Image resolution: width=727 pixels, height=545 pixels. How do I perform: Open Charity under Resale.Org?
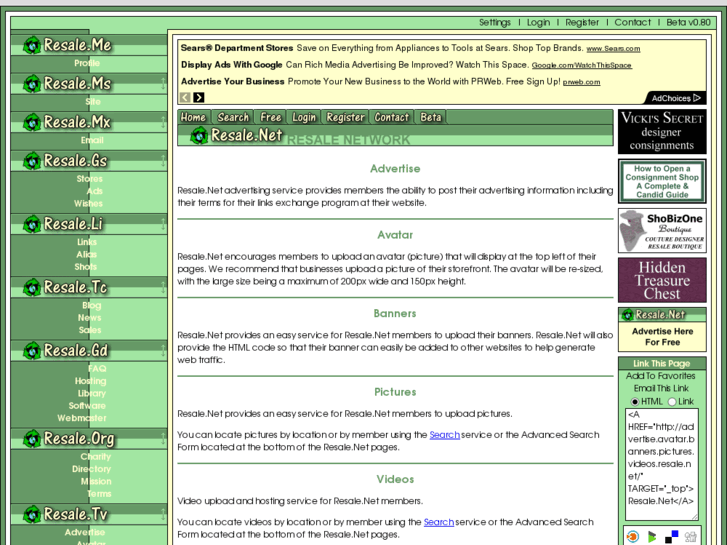point(96,456)
